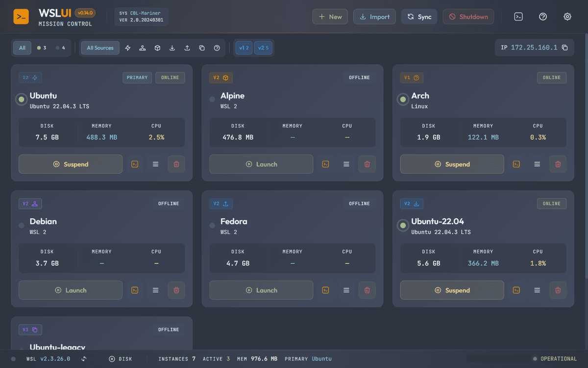Open Ubuntu-22.04 card actions menu

[537, 290]
